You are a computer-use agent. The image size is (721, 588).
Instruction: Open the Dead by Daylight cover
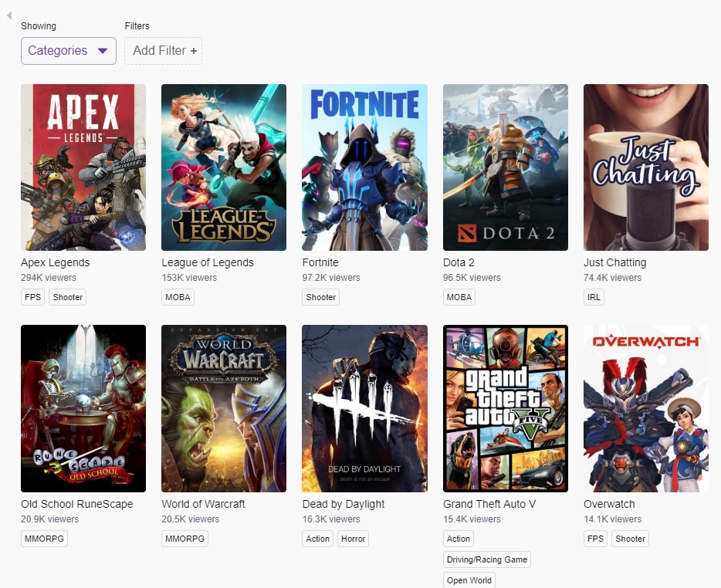[364, 408]
